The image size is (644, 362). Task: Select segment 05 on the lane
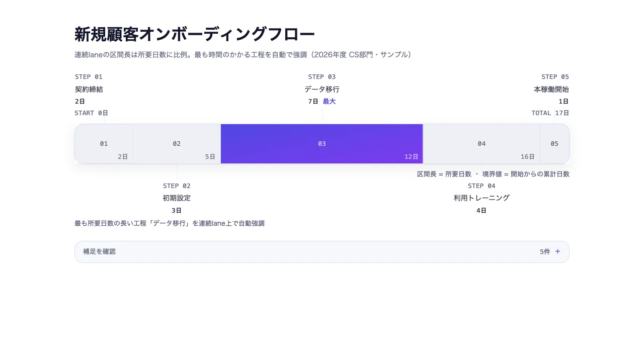click(x=554, y=144)
